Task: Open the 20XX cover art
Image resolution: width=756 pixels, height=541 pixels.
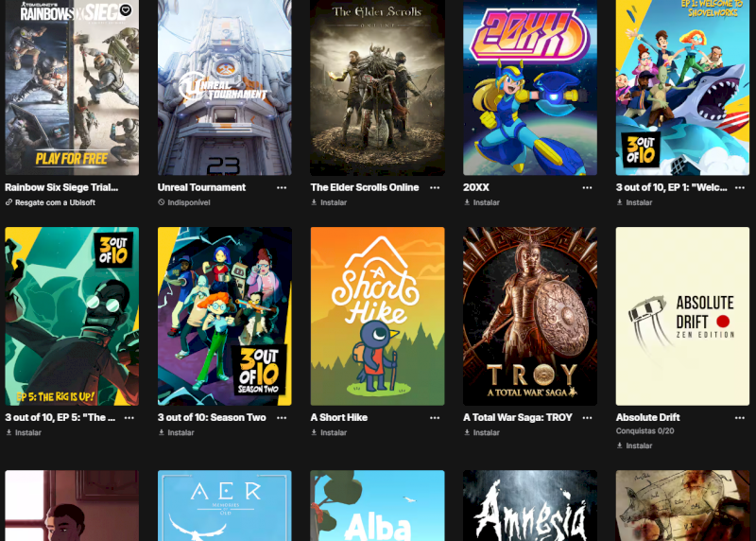Action: click(x=530, y=87)
